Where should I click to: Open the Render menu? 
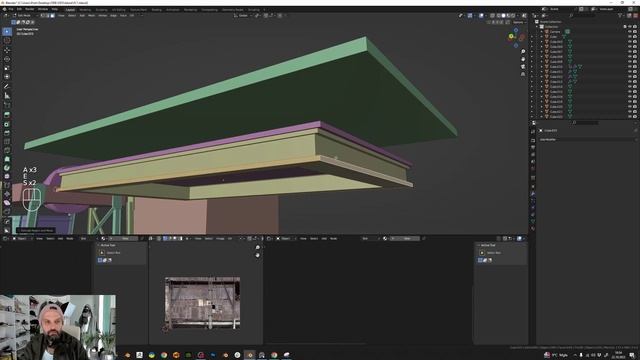pyautogui.click(x=30, y=9)
